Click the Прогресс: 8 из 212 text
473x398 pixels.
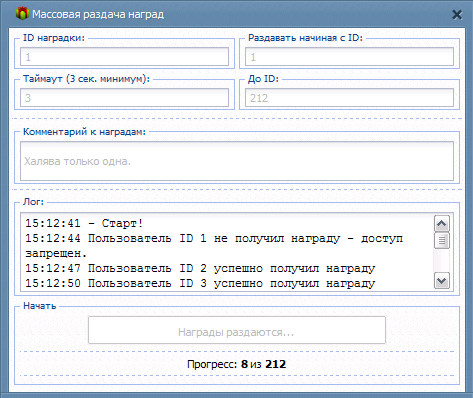tap(237, 364)
